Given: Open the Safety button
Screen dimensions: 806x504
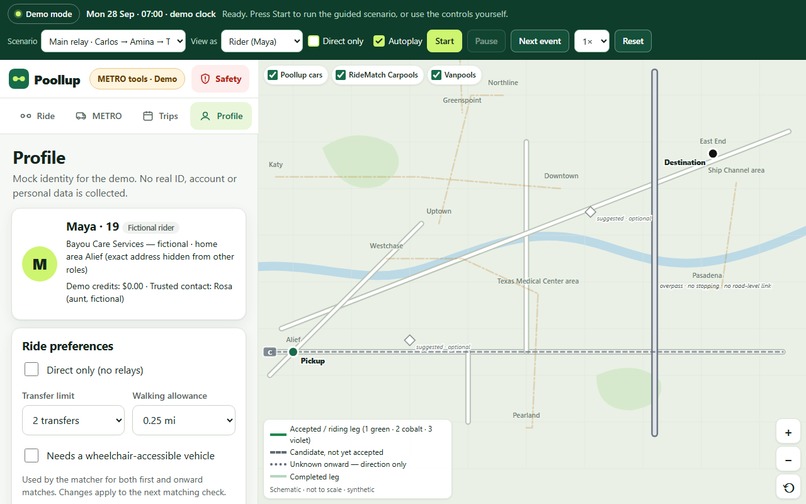Looking at the screenshot, I should point(221,79).
